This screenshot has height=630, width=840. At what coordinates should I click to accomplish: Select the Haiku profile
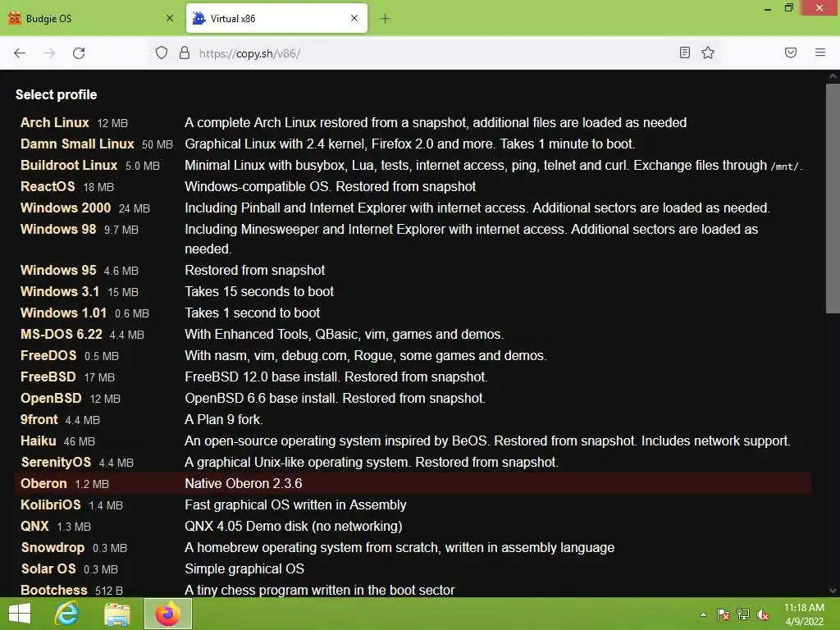tap(38, 441)
